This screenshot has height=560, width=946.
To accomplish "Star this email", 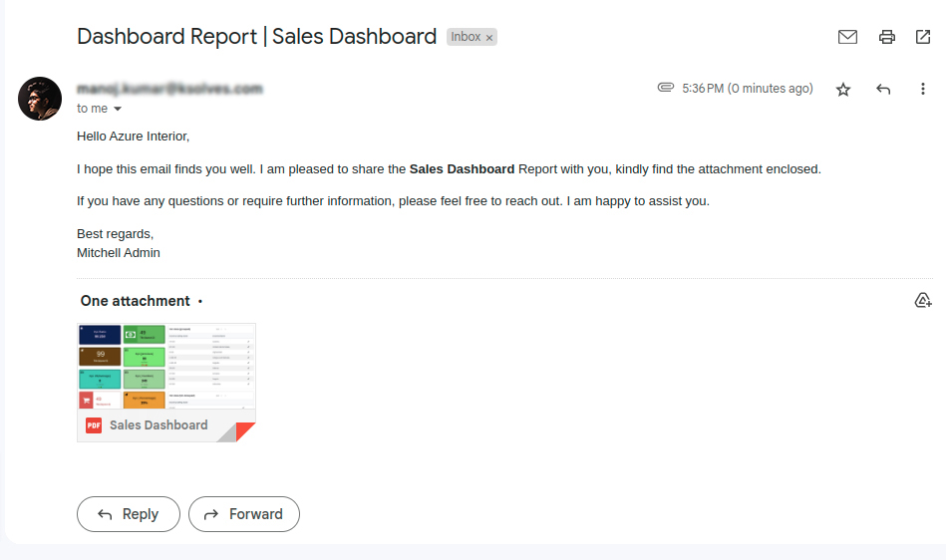I will click(843, 89).
